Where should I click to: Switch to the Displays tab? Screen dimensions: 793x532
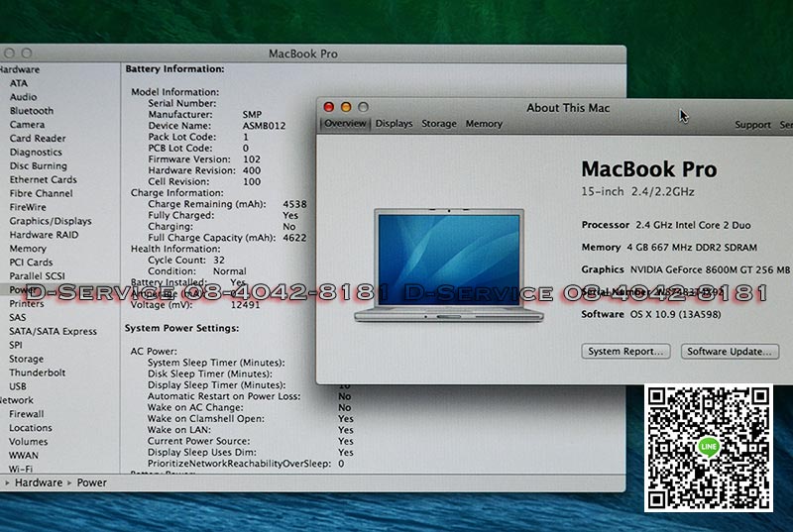(x=394, y=124)
